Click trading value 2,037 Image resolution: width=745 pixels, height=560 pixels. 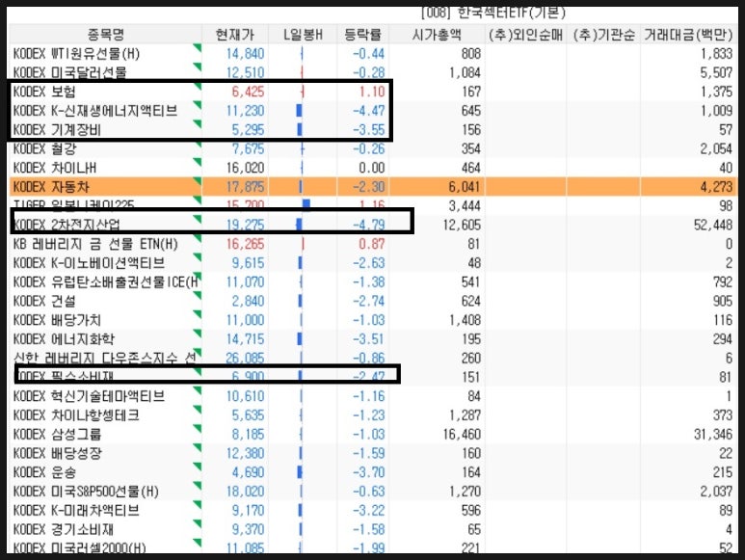(x=716, y=492)
